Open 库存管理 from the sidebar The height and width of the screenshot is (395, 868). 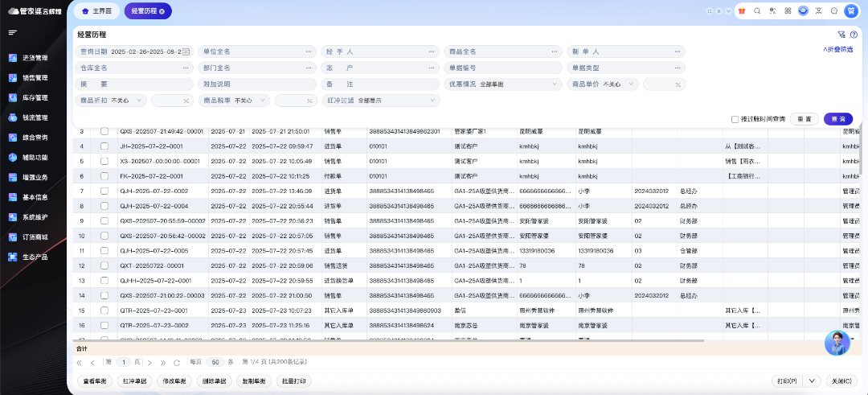point(35,97)
